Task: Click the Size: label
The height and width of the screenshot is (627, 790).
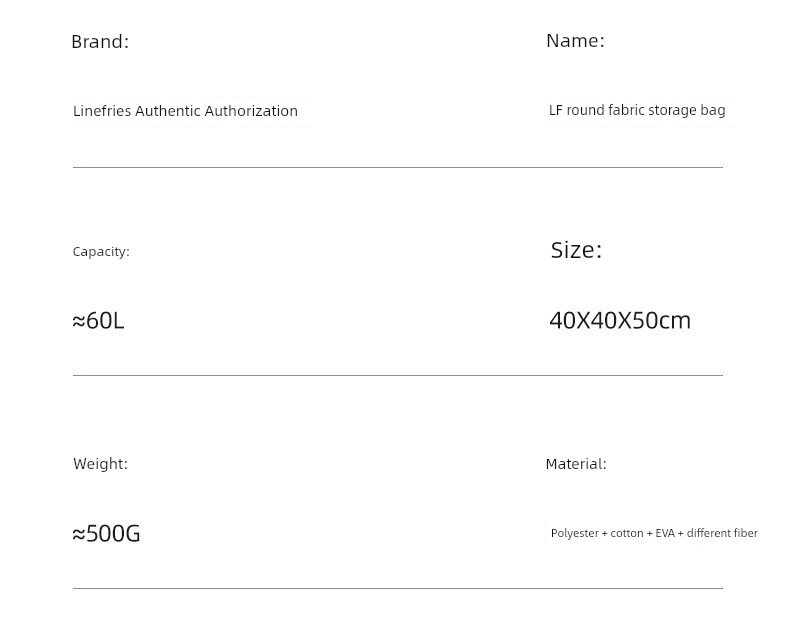Action: 576,250
